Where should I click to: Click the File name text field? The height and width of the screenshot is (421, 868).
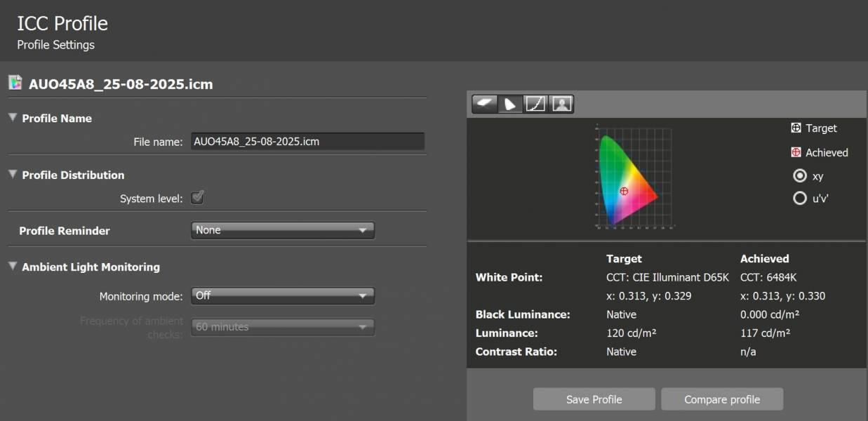pyautogui.click(x=307, y=141)
